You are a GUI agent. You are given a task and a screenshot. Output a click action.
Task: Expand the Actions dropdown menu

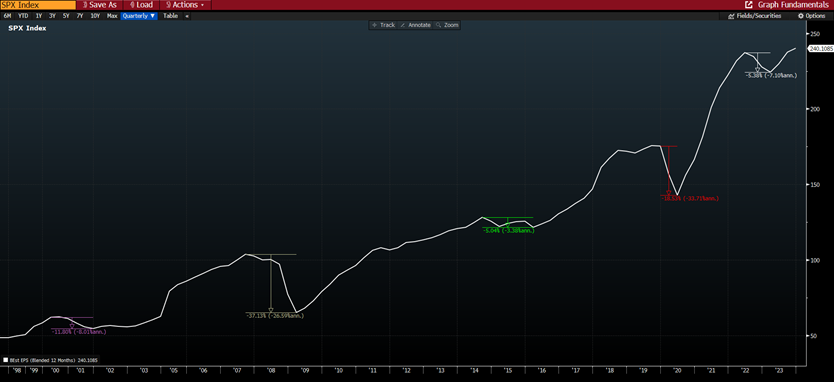point(185,5)
